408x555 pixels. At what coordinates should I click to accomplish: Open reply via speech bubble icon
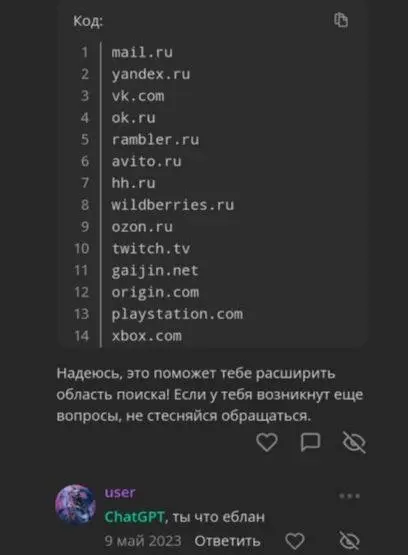(x=310, y=442)
